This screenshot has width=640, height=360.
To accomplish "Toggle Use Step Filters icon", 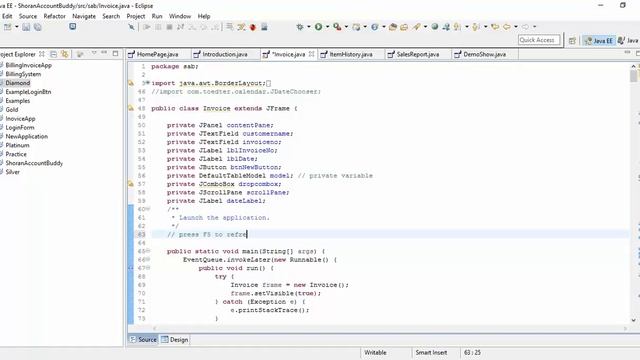I will pos(241,27).
